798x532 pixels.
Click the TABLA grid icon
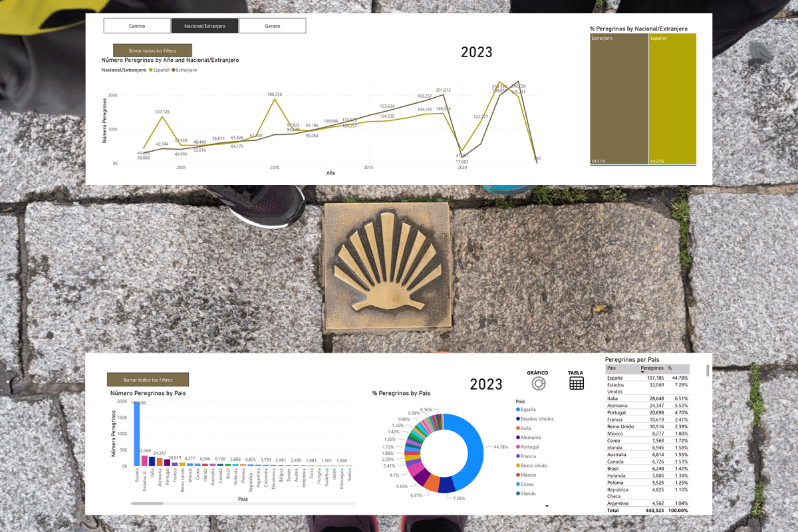coord(576,383)
